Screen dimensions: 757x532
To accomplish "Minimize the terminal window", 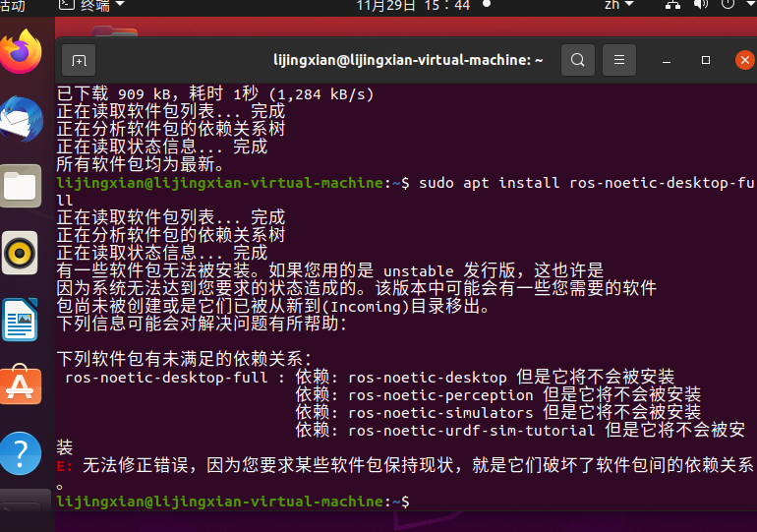I will 667,60.
